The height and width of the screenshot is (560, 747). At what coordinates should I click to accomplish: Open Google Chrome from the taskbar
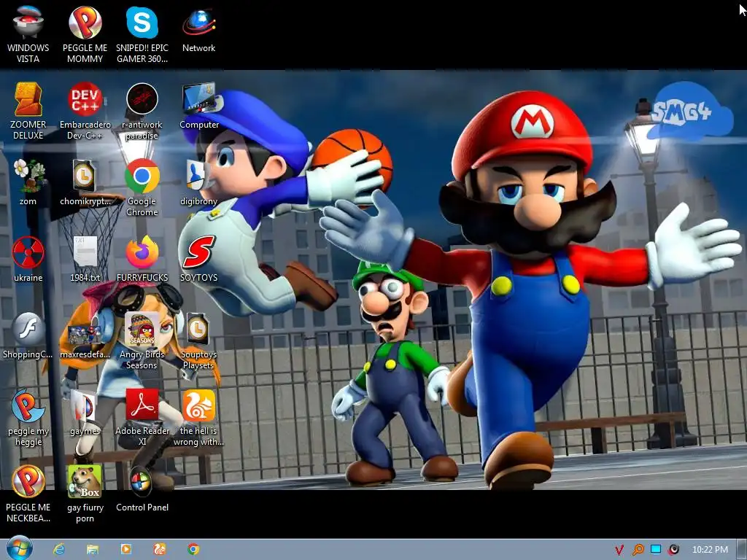[x=193, y=549]
